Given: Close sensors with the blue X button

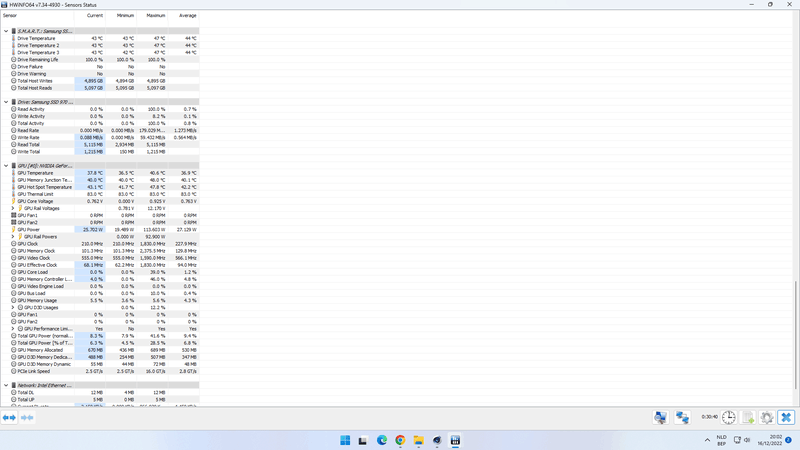Looking at the screenshot, I should click(786, 417).
